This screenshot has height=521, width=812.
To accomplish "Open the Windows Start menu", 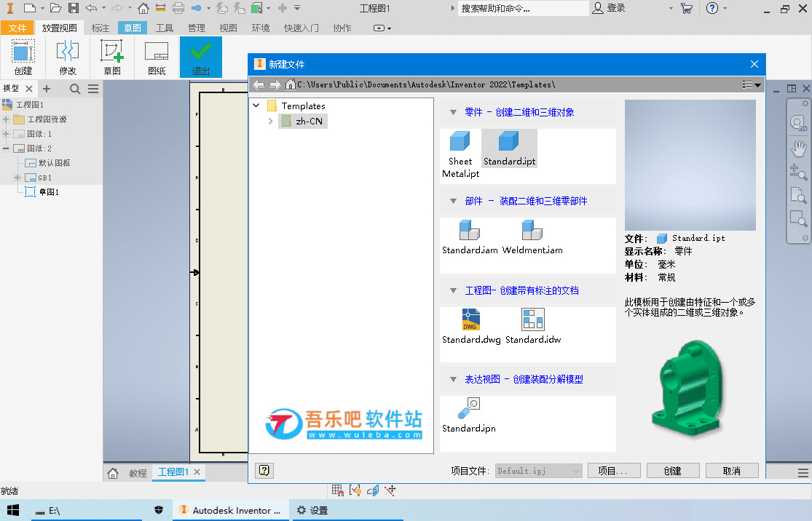I will [13, 510].
